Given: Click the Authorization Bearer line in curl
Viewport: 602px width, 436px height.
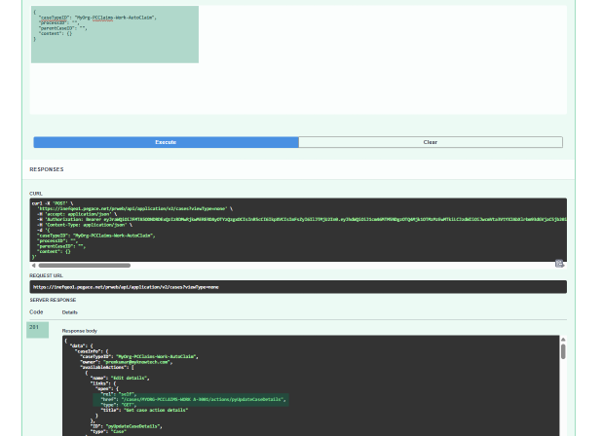Looking at the screenshot, I should [301, 219].
